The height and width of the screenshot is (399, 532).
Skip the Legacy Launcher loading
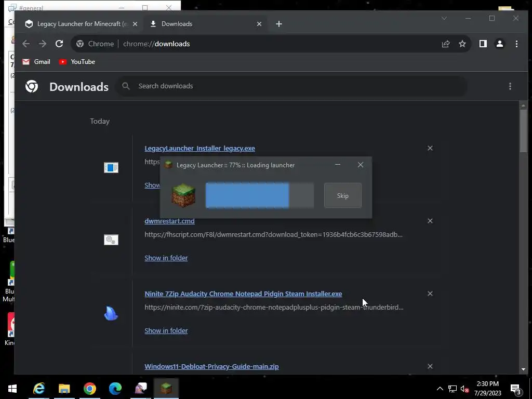tap(343, 196)
